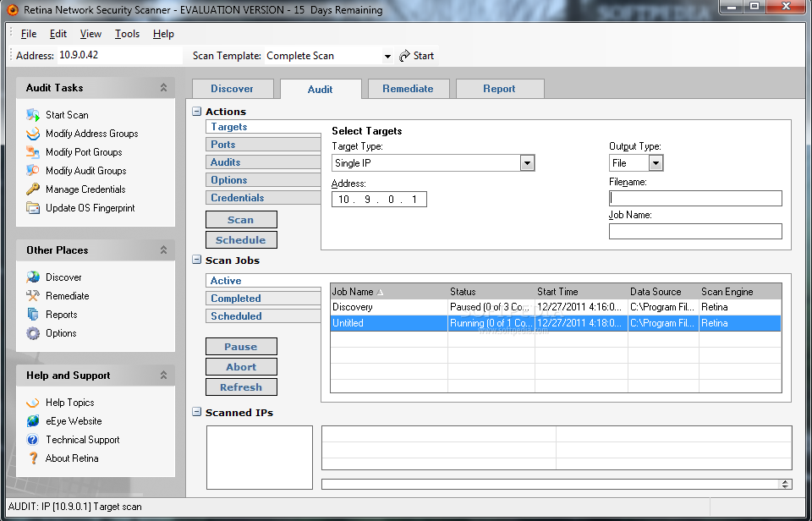This screenshot has height=521, width=812.
Task: Click the Data Source column header
Action: click(663, 292)
